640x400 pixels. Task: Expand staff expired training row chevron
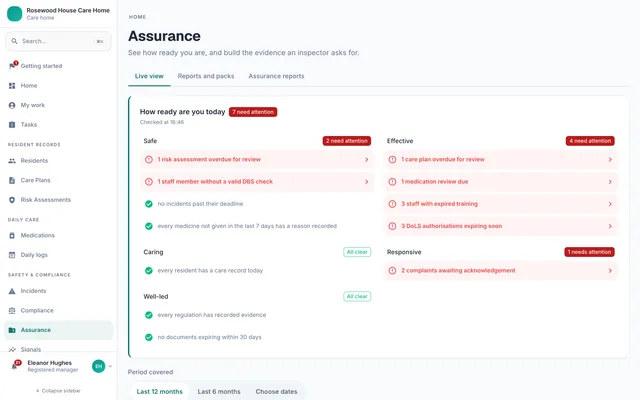610,204
